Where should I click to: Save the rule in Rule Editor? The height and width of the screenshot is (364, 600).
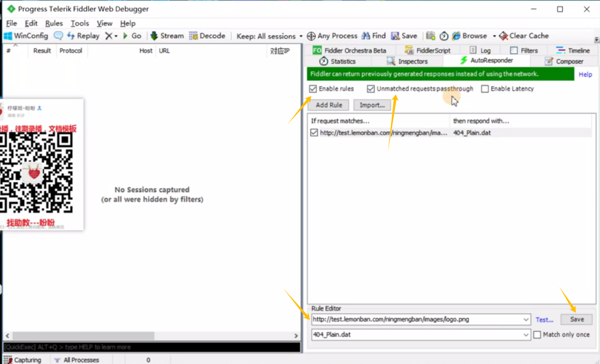tap(577, 319)
